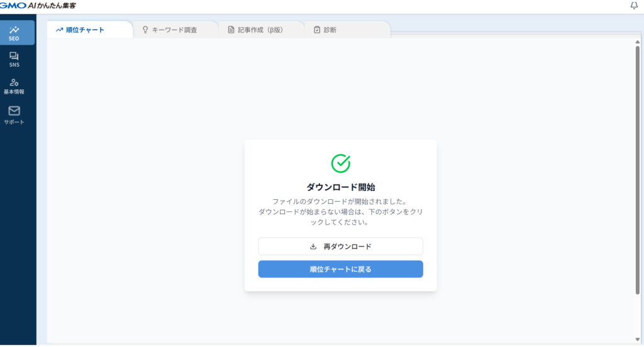644x347 pixels.
Task: Open the SNS chat icon in sidebar
Action: [14, 57]
